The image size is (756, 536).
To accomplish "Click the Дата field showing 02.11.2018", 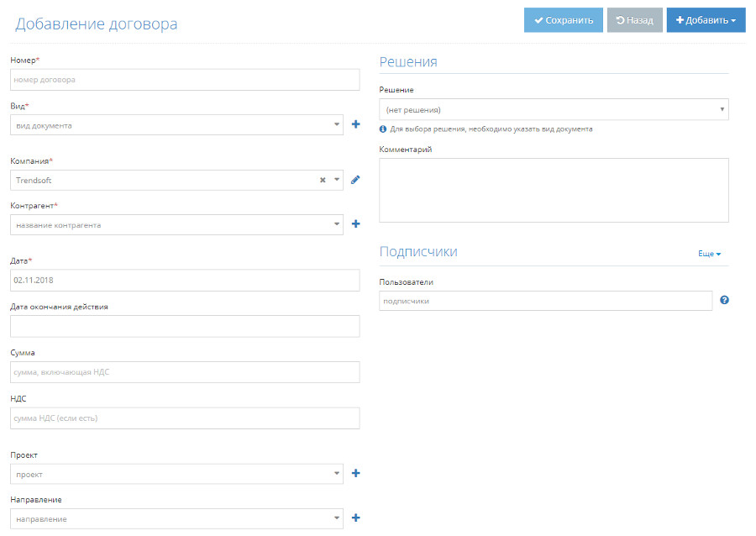I will click(x=185, y=280).
